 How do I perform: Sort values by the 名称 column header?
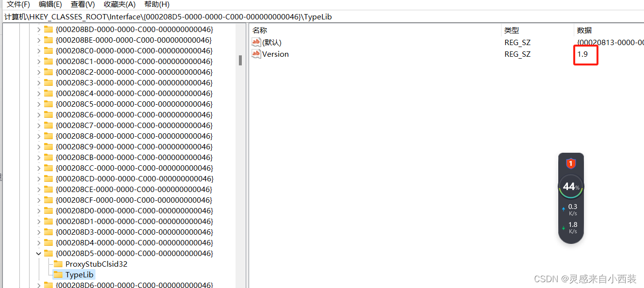(x=259, y=30)
